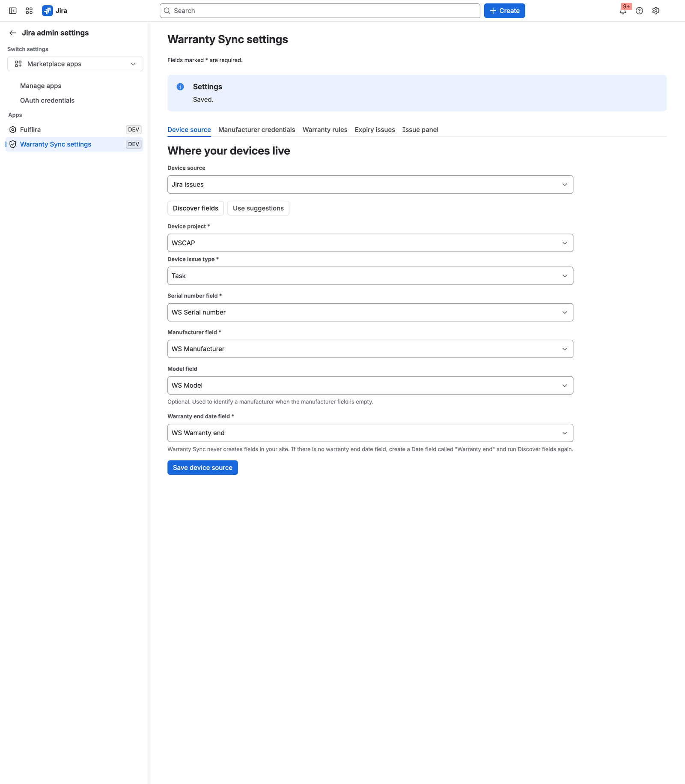Switch to the Warranty rules tab
685x784 pixels.
[325, 129]
